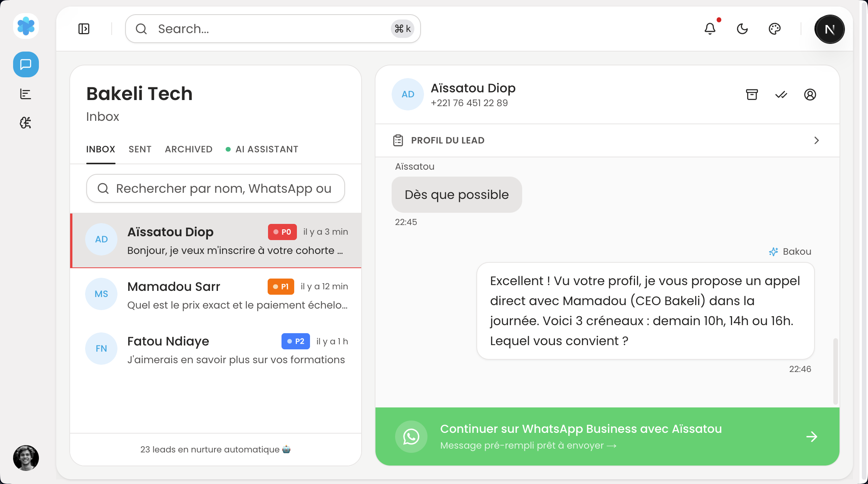Open the theme palette icon
The image size is (868, 484).
[774, 29]
